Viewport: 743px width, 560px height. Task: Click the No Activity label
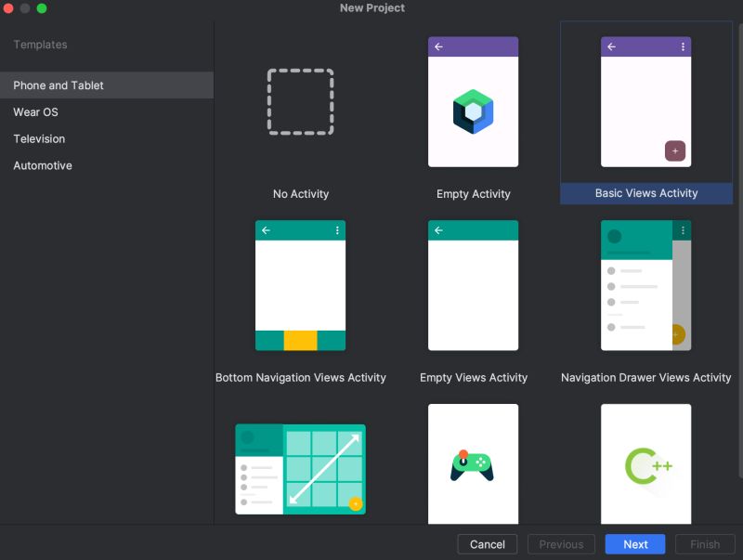(300, 194)
